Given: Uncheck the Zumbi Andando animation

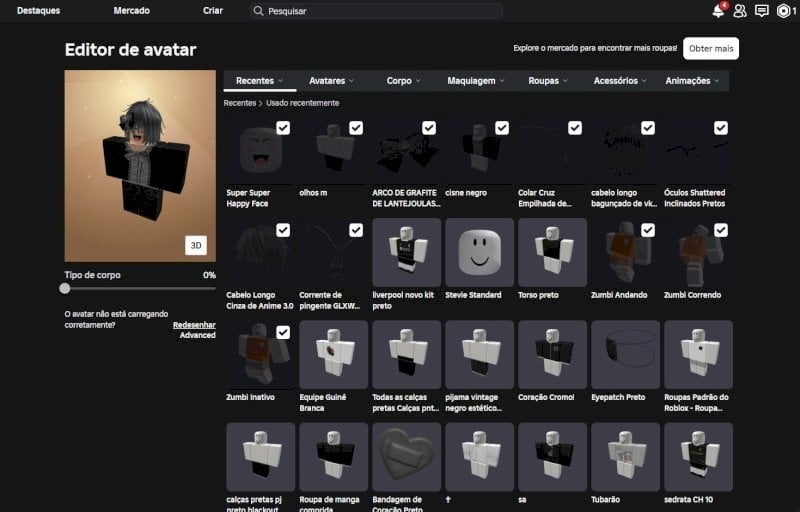Looking at the screenshot, I should (648, 230).
